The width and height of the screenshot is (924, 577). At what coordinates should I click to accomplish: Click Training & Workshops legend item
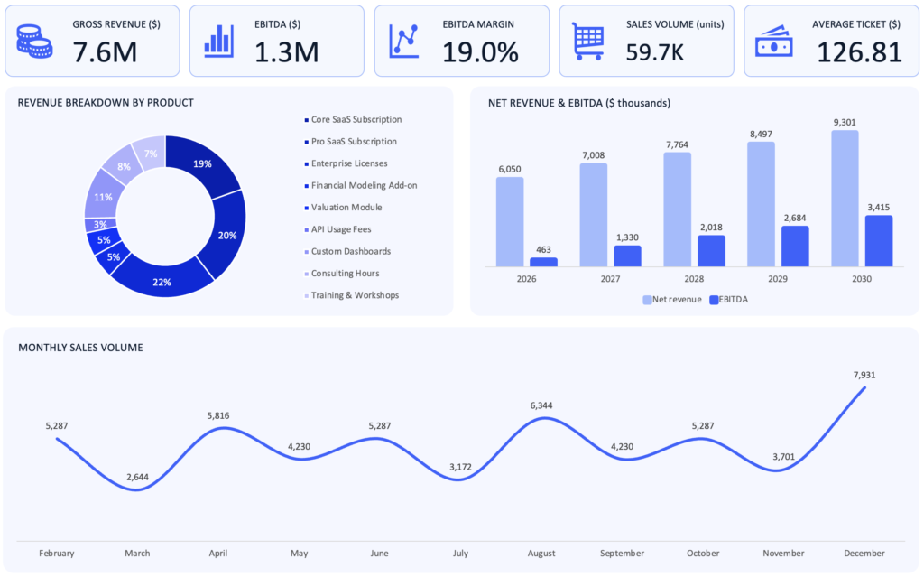click(354, 295)
